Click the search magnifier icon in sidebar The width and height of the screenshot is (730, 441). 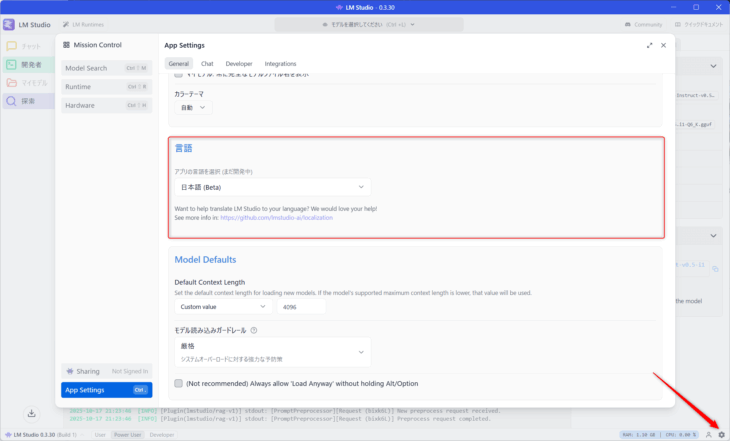11,101
